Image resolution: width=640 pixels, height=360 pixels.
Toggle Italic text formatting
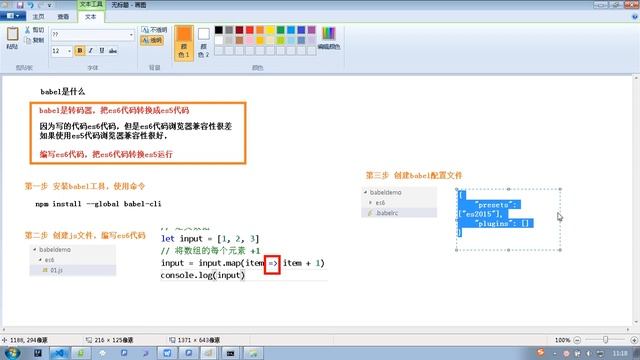(91, 51)
